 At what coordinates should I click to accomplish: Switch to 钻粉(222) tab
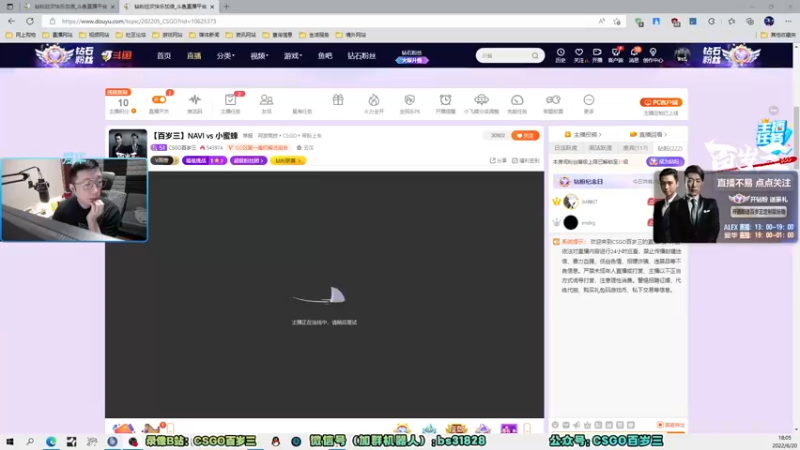(x=669, y=148)
